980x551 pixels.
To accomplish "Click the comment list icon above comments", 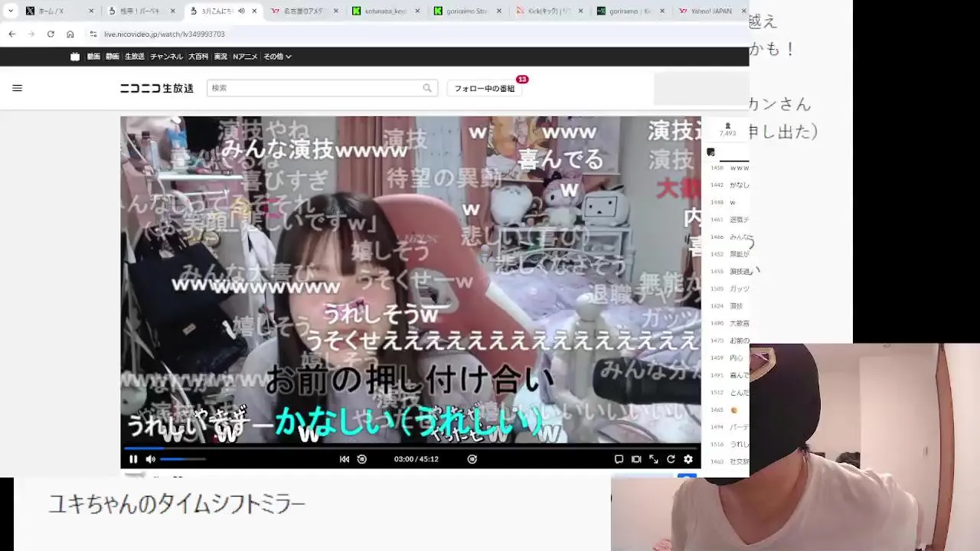I will pos(710,152).
